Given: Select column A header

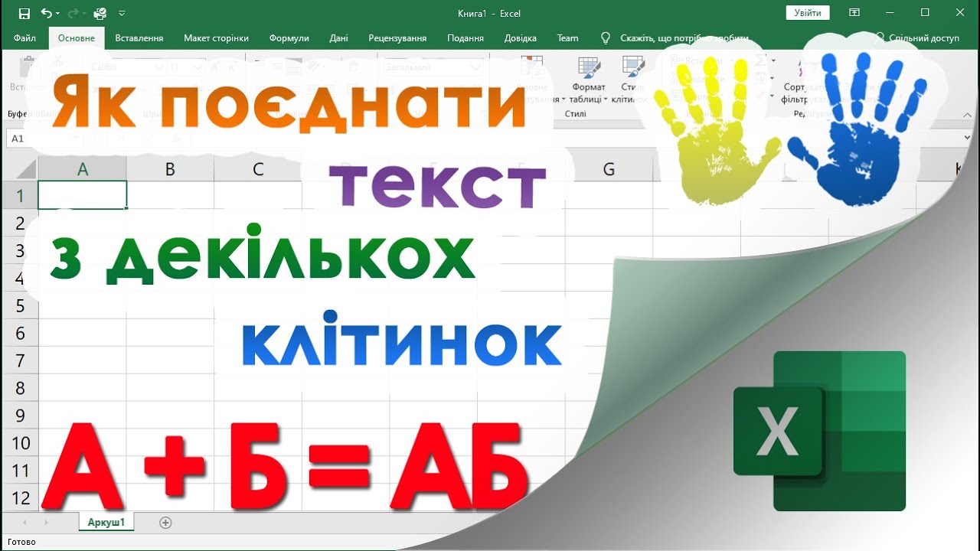Looking at the screenshot, I should [x=83, y=169].
